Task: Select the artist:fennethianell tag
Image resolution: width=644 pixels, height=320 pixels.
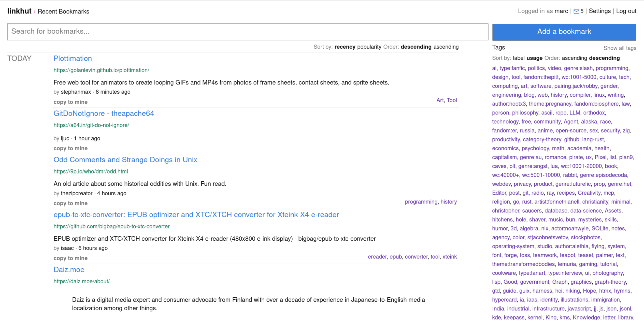Action: (556, 202)
